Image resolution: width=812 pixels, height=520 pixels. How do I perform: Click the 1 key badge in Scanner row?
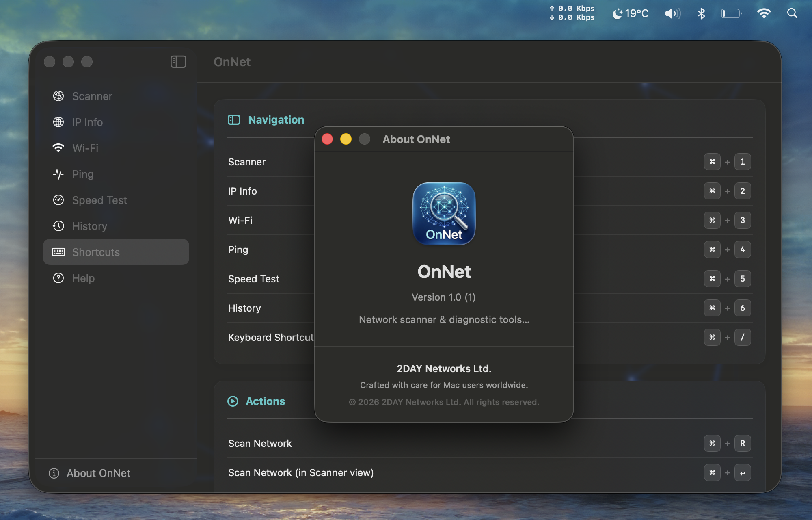click(x=743, y=162)
